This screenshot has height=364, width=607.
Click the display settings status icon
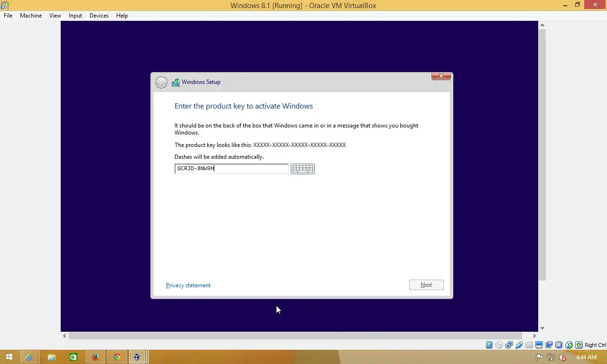point(539,345)
